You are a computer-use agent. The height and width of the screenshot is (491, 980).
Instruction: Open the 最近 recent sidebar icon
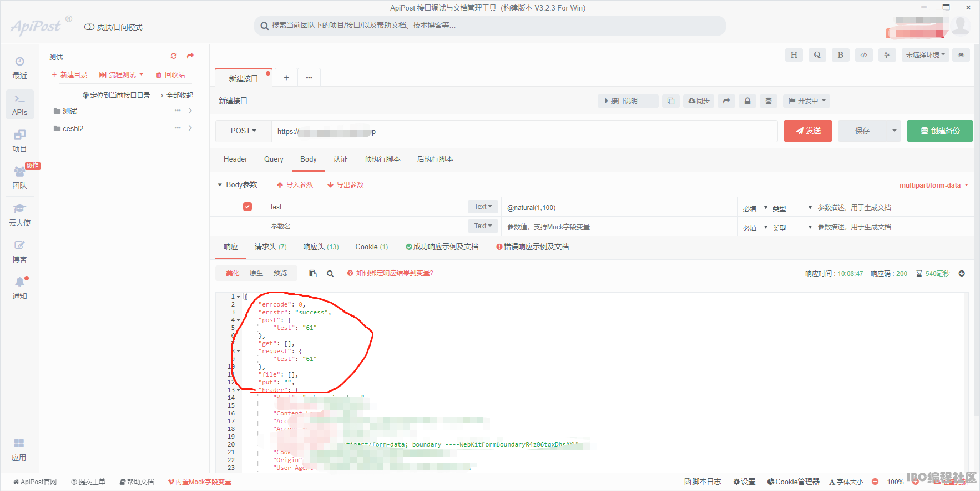(x=19, y=68)
